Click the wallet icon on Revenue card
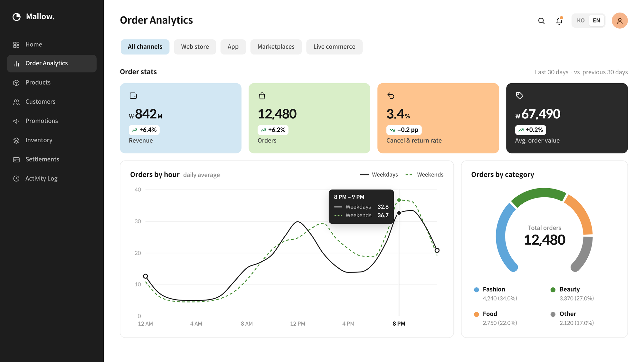This screenshot has height=362, width=644. point(133,96)
